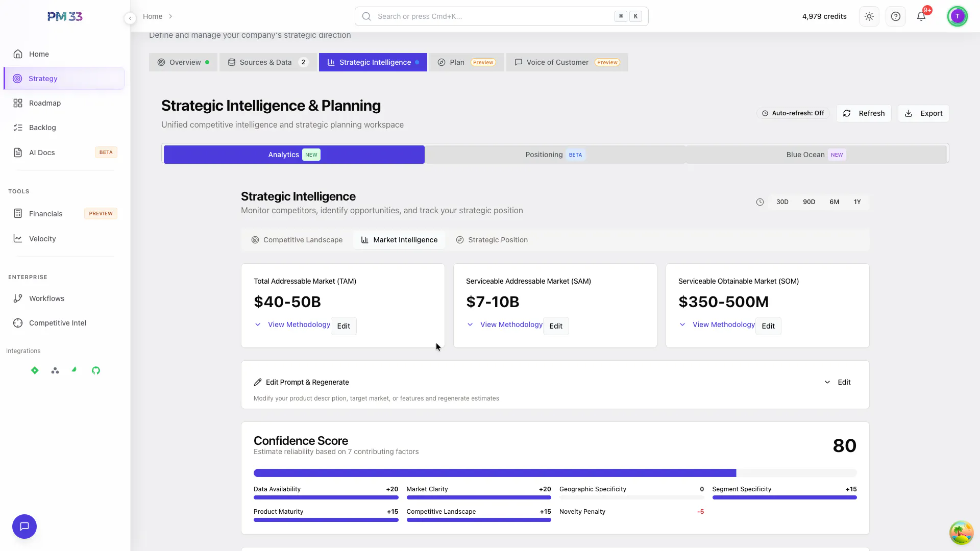The width and height of the screenshot is (980, 551).
Task: Open the Velocity tool
Action: pyautogui.click(x=64, y=239)
